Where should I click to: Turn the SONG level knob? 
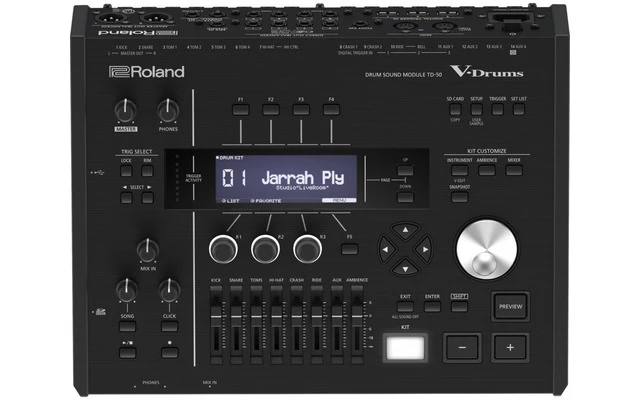point(127,291)
